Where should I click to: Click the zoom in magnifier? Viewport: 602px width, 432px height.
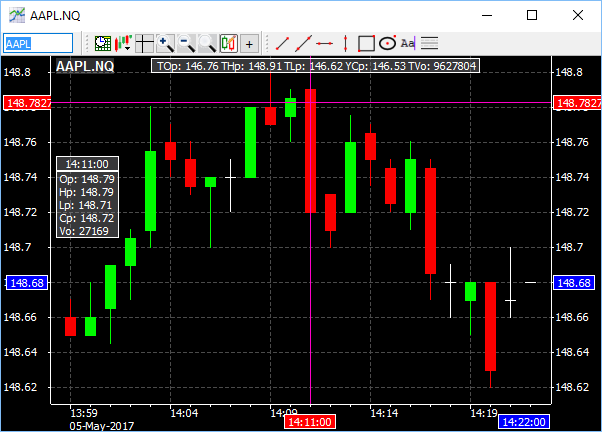tap(166, 43)
